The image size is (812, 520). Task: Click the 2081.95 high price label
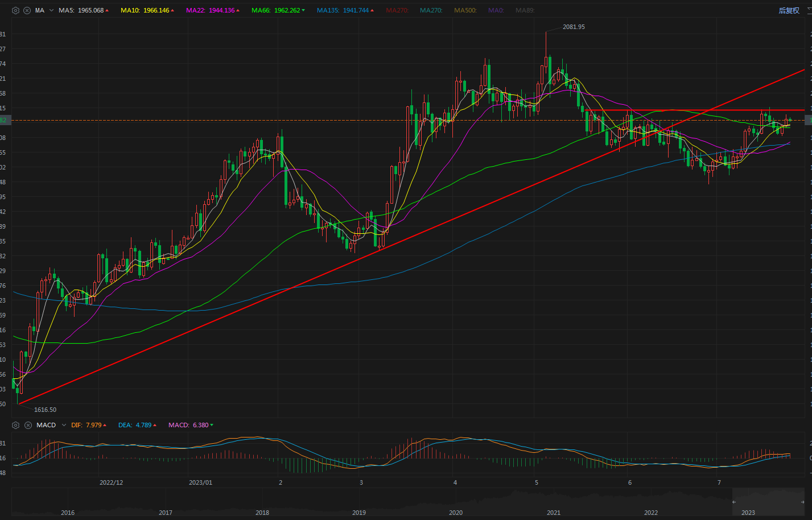point(574,27)
